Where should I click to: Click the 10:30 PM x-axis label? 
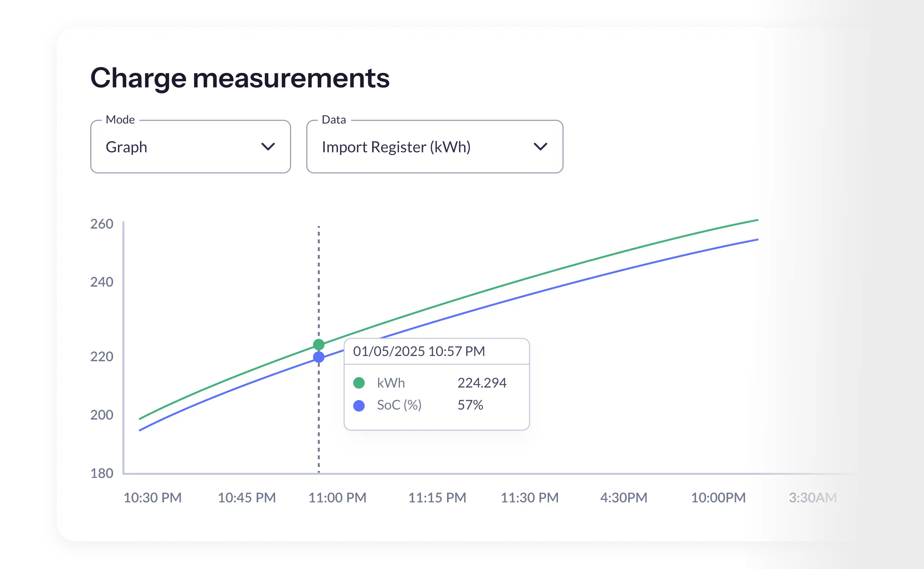coord(152,498)
